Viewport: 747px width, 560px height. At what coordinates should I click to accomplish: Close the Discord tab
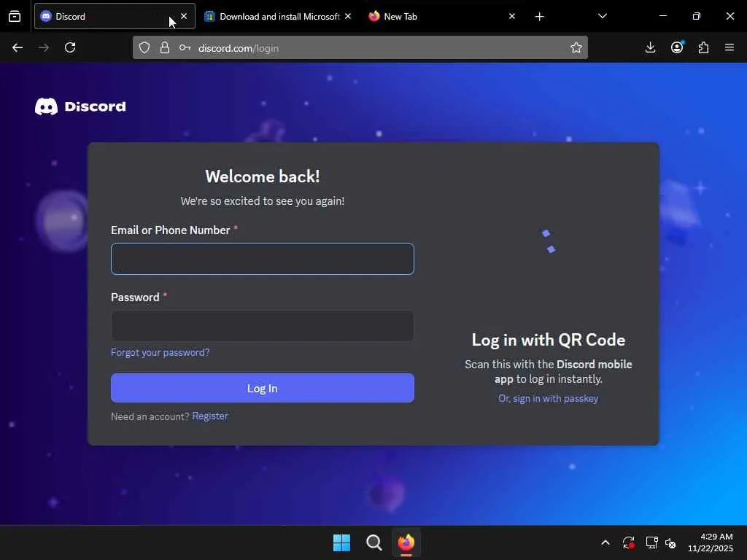184,16
